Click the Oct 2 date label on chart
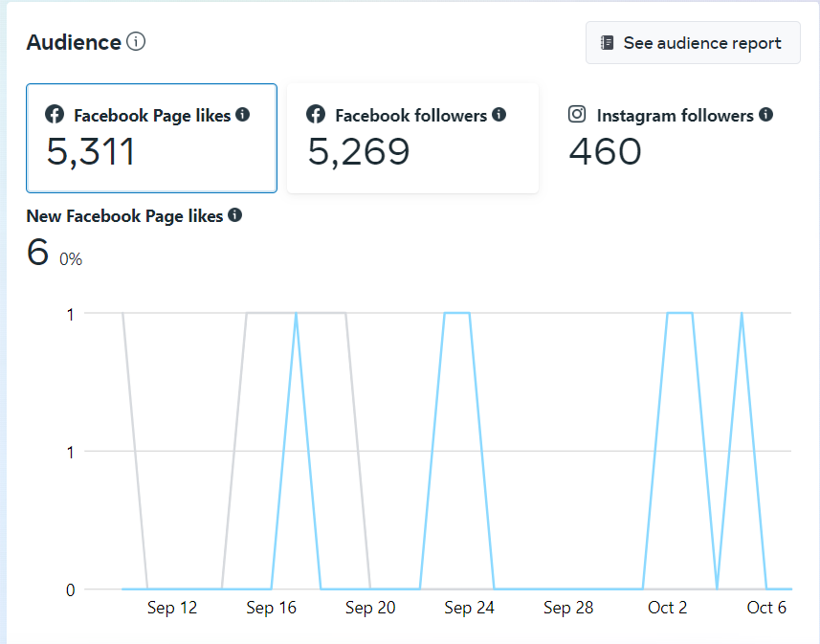Screen dimensions: 820x644 [667, 608]
